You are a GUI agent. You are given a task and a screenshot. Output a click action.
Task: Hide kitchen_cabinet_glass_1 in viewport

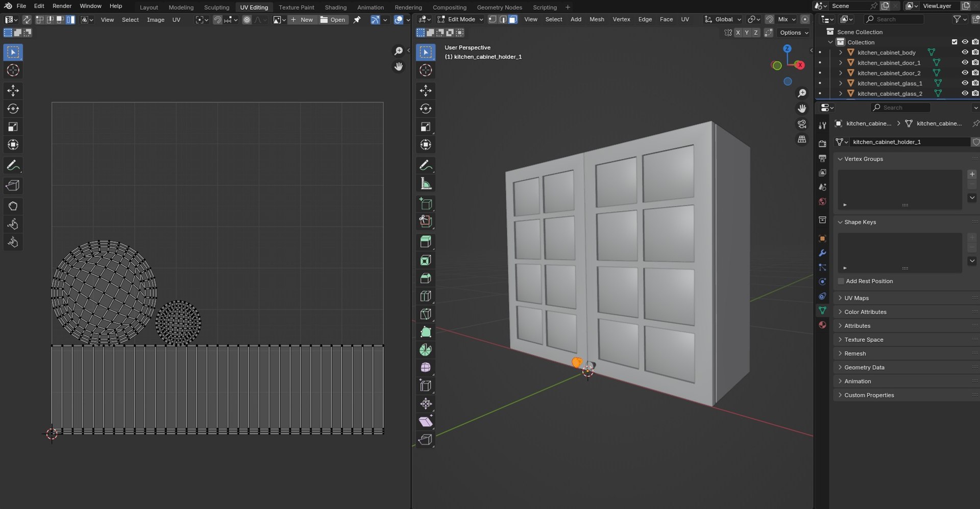pyautogui.click(x=965, y=83)
